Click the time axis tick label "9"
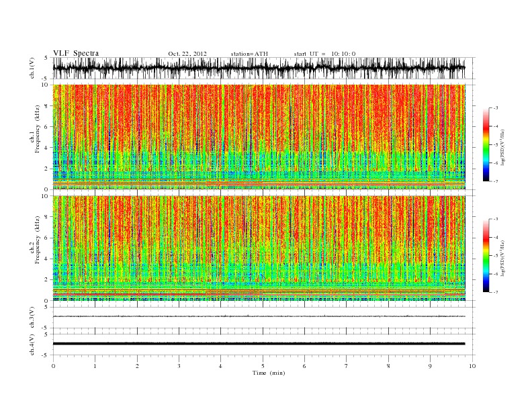The image size is (532, 411). [430, 366]
